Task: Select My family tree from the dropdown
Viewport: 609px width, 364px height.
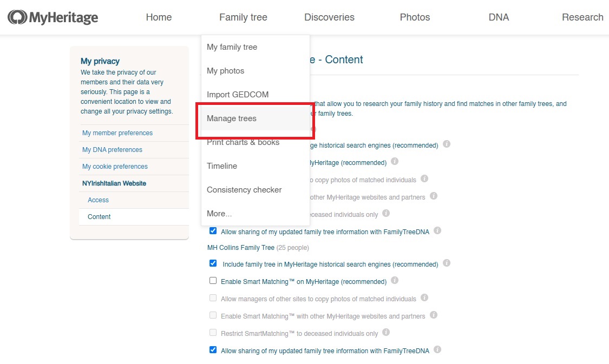Action: pyautogui.click(x=256, y=47)
